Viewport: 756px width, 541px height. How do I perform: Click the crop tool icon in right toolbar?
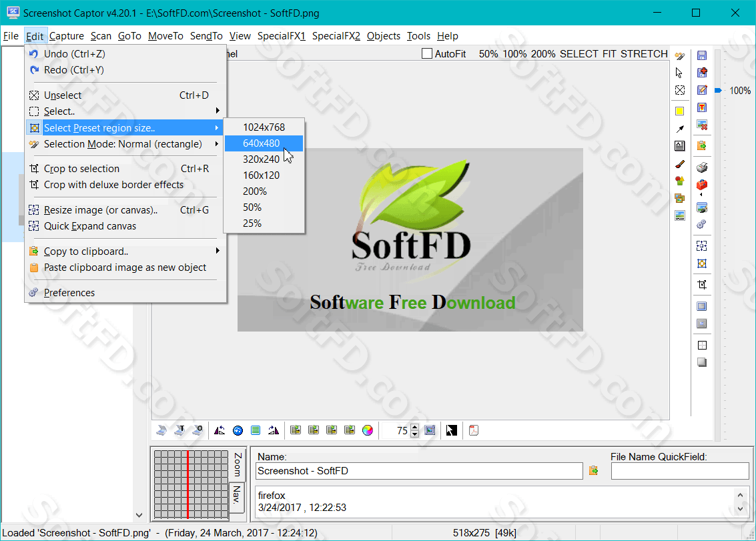click(x=702, y=284)
